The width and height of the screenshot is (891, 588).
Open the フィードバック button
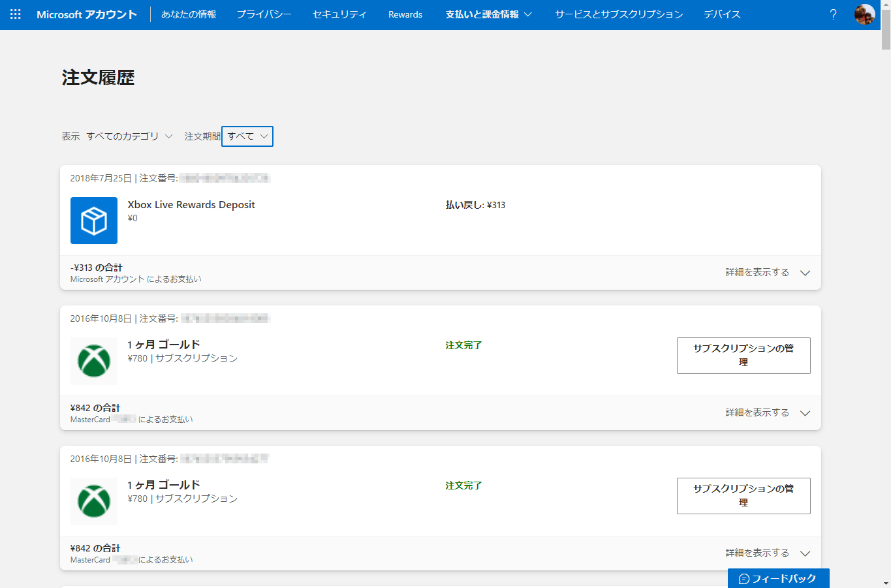click(x=778, y=578)
